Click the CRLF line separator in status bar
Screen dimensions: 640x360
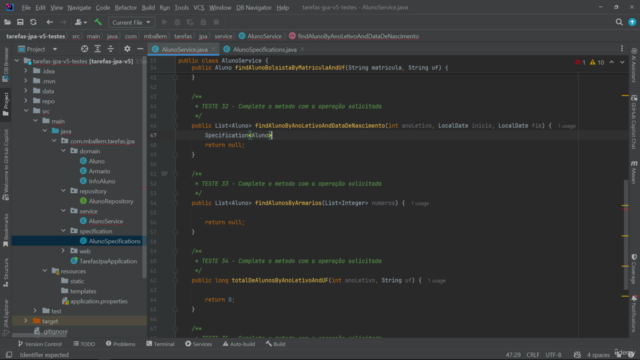click(x=533, y=355)
